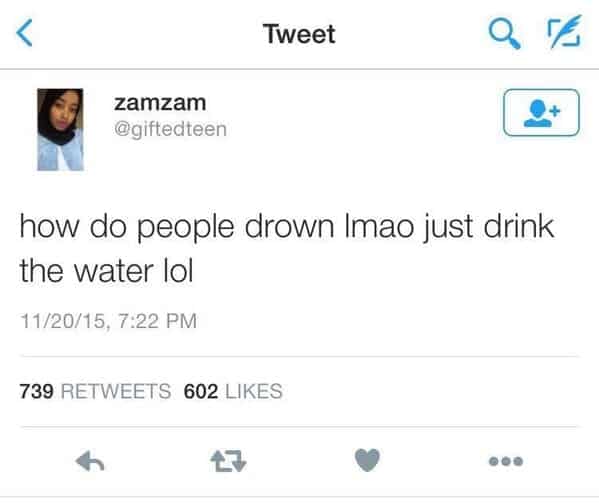Tap the Tweet header title
599x503 pixels.
[x=299, y=34]
